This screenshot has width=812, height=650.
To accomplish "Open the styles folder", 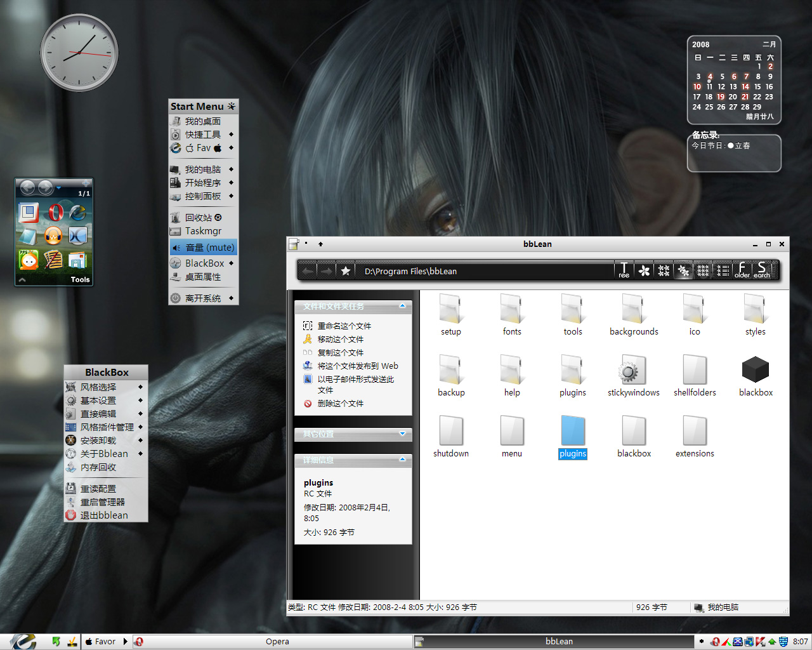I will 756,315.
